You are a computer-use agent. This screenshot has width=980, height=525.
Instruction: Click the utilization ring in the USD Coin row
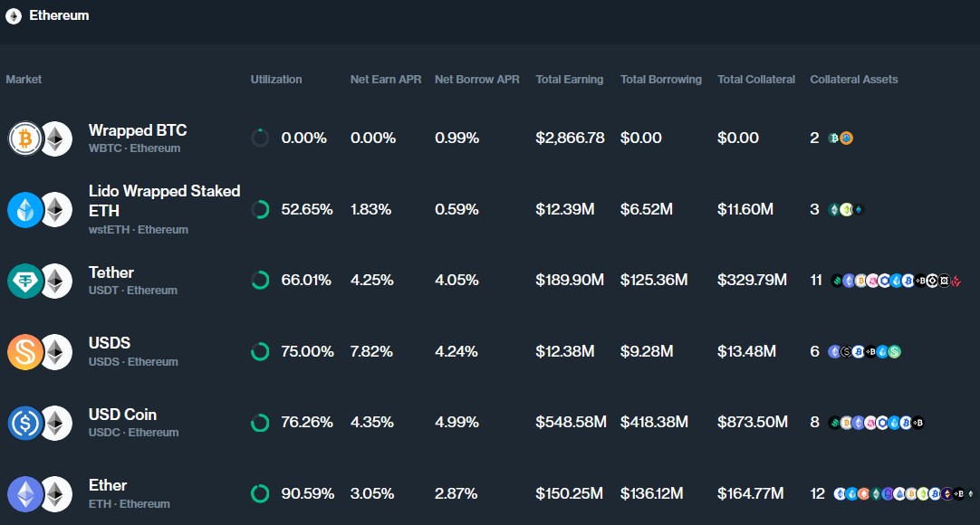(x=260, y=423)
